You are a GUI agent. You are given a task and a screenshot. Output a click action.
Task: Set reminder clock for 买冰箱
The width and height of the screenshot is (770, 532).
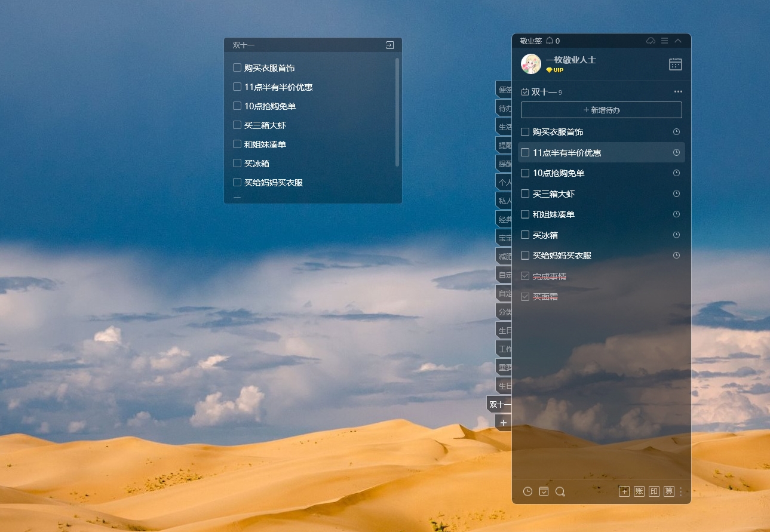tap(676, 235)
